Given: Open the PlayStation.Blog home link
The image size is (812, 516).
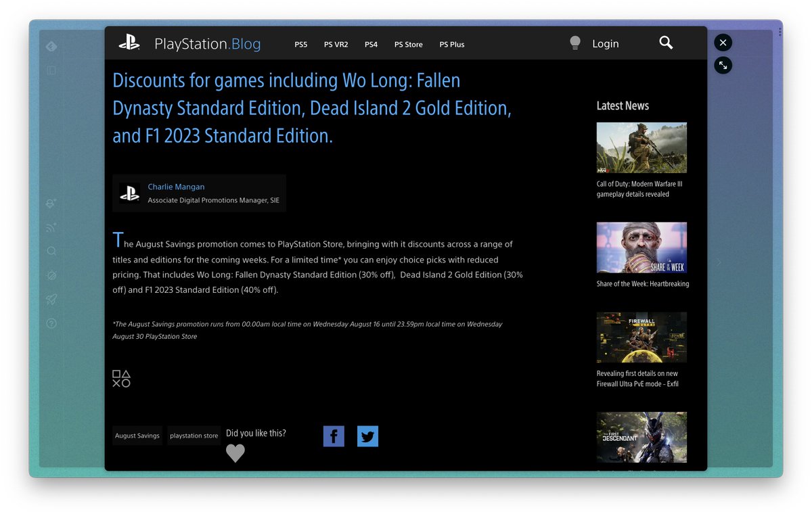Looking at the screenshot, I should pos(208,44).
